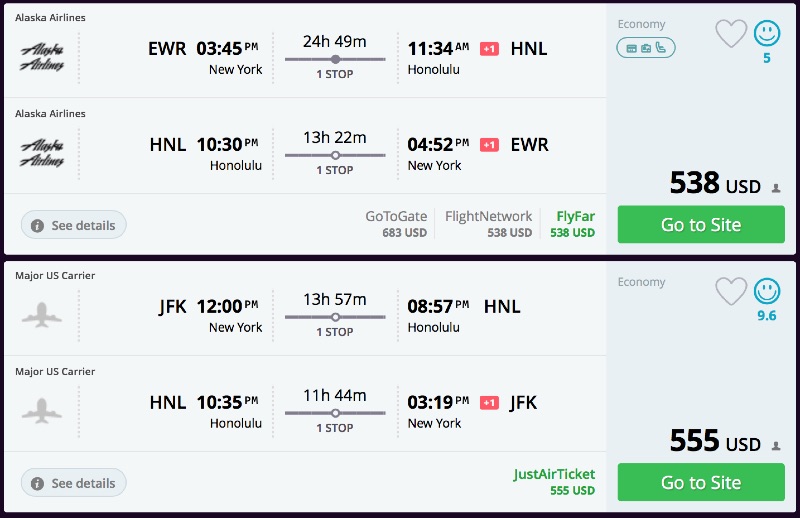Click the fare amenities icons badge

(646, 47)
